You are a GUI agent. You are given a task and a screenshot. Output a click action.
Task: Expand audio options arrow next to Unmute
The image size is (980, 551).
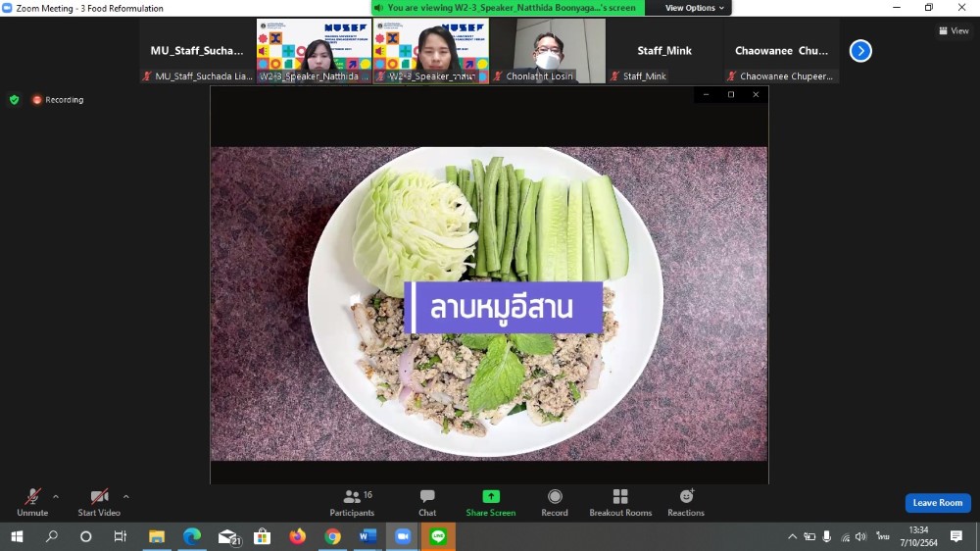tap(56, 496)
